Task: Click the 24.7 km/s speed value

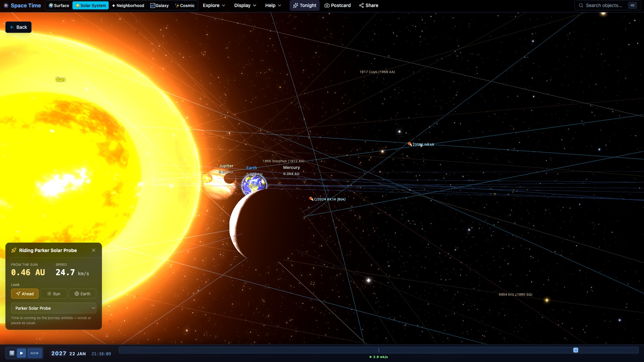Action: [72, 273]
